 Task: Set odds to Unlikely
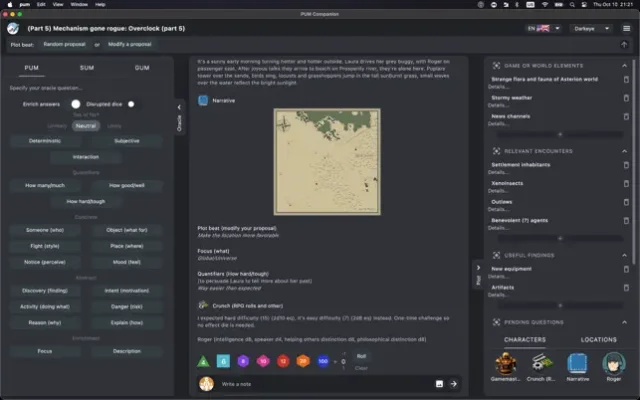point(57,126)
